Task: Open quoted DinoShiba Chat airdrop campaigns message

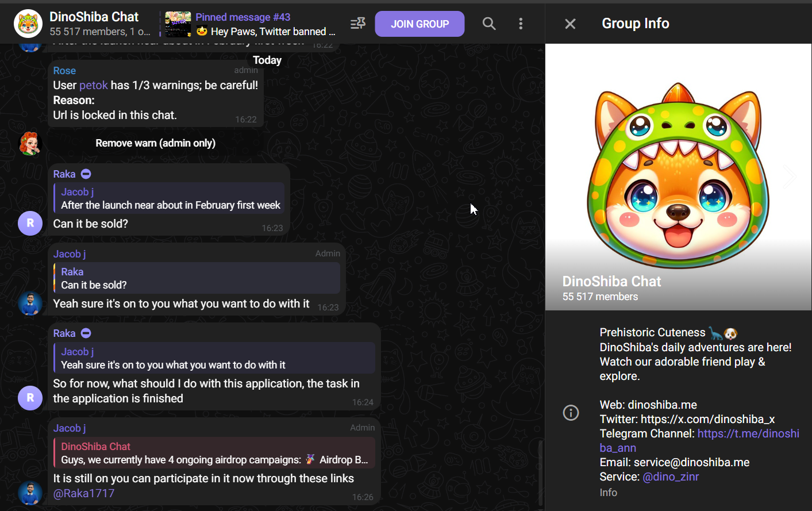Action: click(214, 453)
